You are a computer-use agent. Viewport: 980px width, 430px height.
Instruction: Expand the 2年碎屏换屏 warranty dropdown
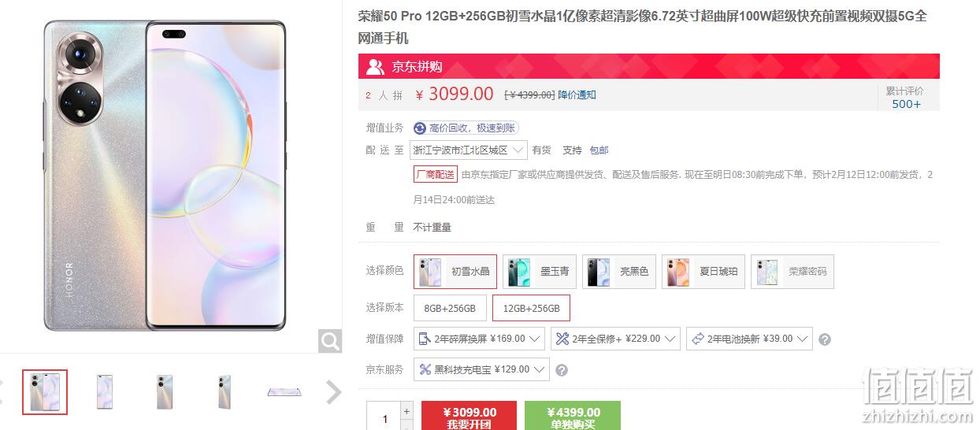479,339
